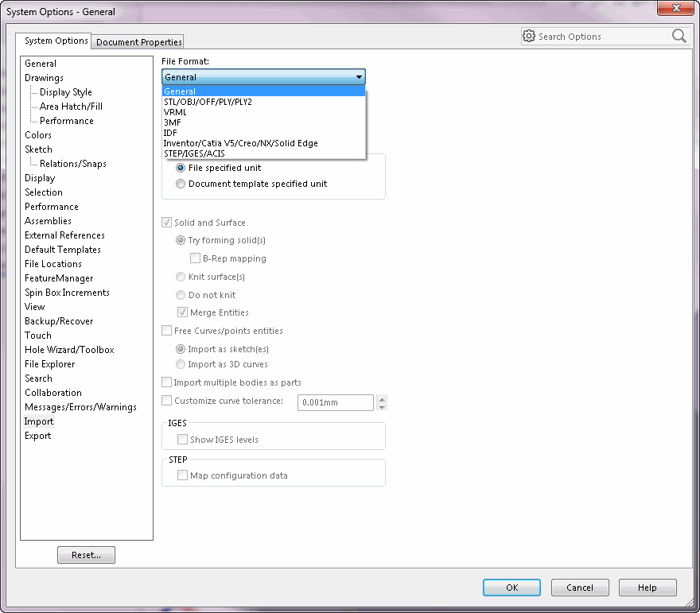Open Help for this dialog
This screenshot has height=613, width=700.
click(647, 588)
